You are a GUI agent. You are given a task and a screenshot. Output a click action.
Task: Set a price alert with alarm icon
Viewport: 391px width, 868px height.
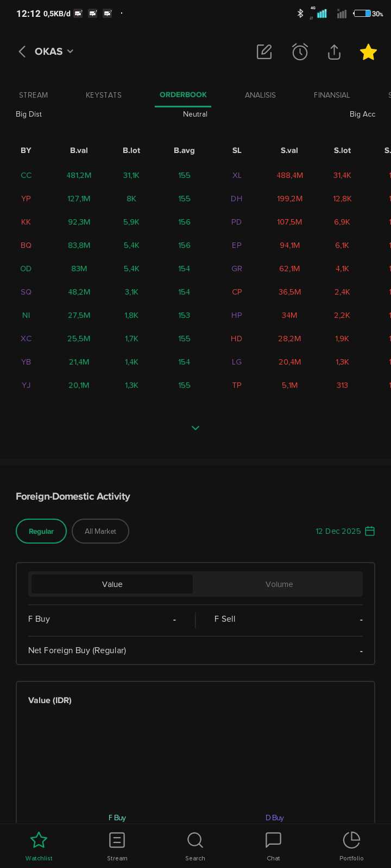click(x=300, y=52)
